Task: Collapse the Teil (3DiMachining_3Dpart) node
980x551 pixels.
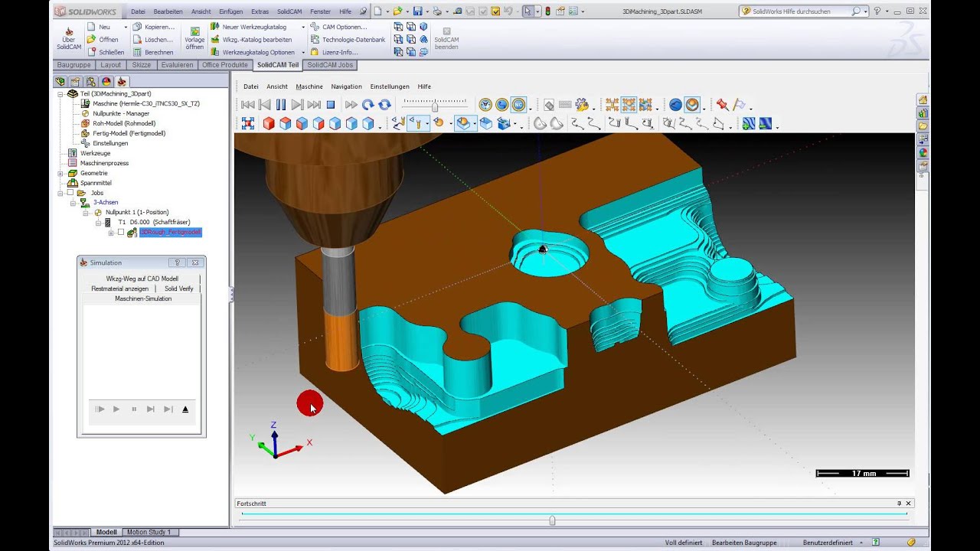Action: [x=60, y=93]
